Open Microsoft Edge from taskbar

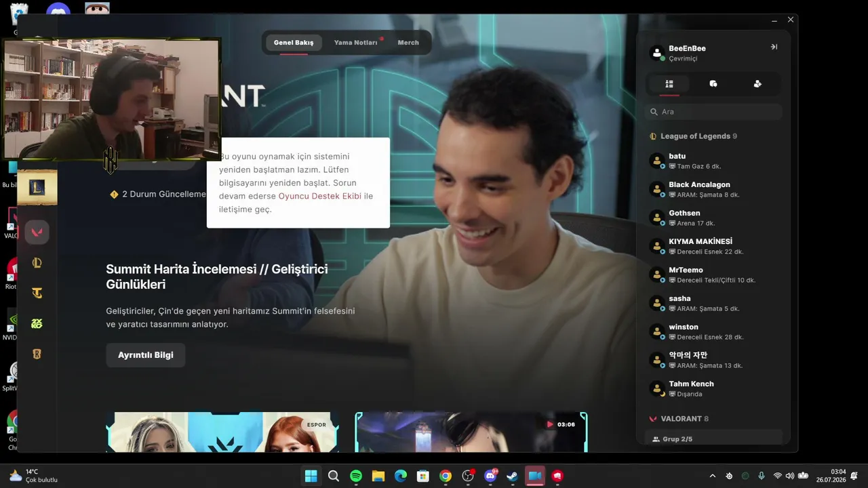[x=401, y=476]
